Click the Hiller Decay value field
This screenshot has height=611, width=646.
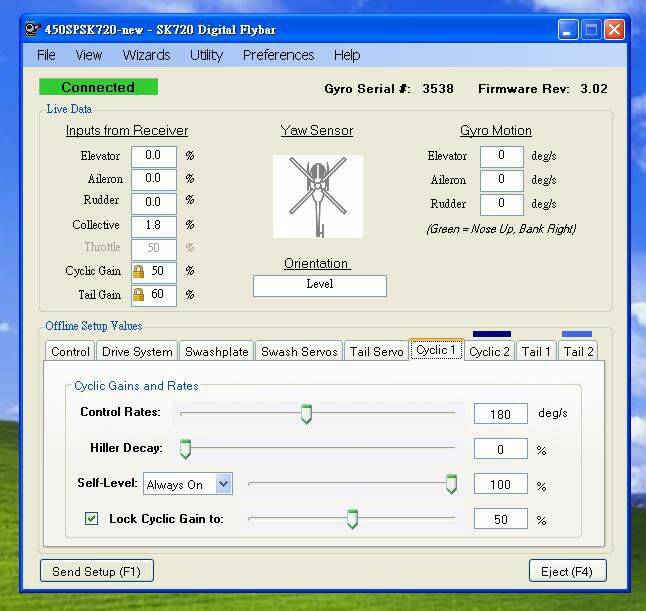point(501,449)
